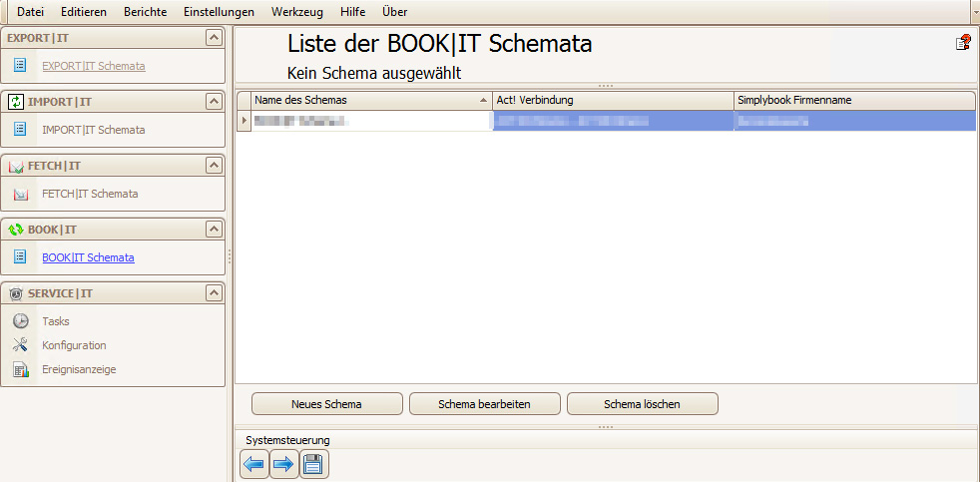This screenshot has height=482, width=980.
Task: Open Tasks in SERVICE|IT
Action: (56, 321)
